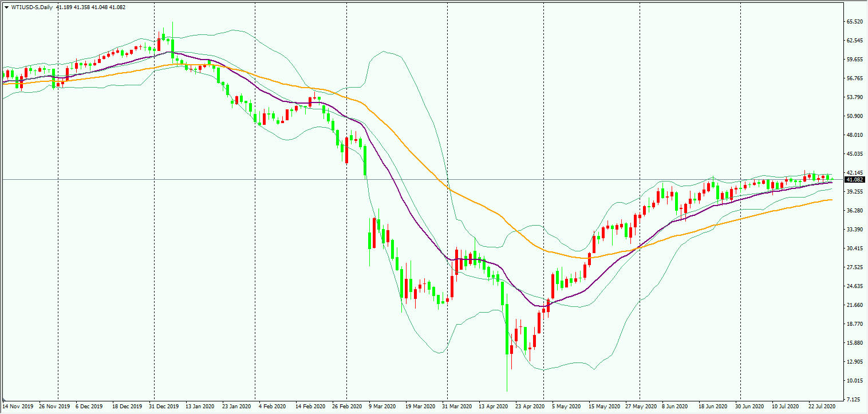
Task: Click the 6 Dec 2019 date label
Action: (x=88, y=407)
